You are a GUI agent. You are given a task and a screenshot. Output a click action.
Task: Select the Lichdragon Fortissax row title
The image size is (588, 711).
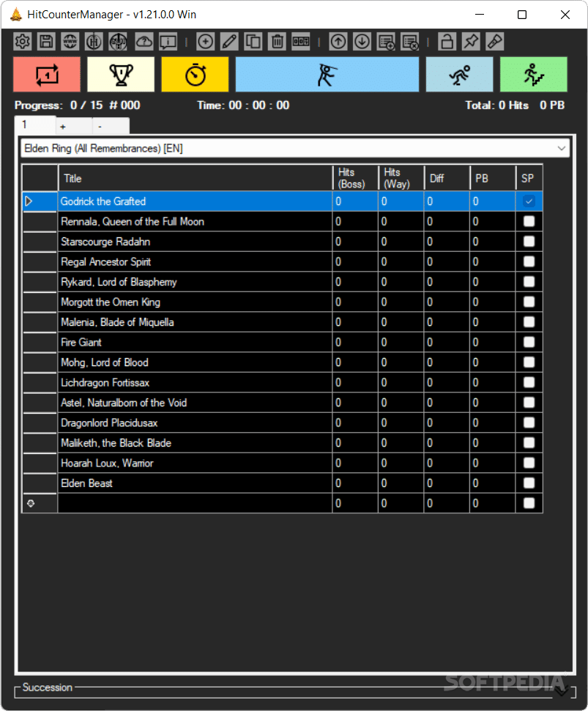[196, 383]
